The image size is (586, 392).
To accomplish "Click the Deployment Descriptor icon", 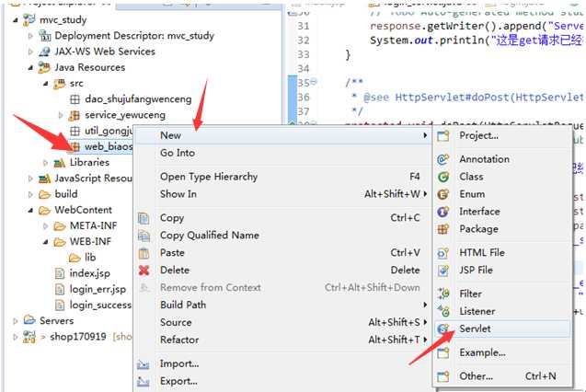I will click(x=44, y=36).
